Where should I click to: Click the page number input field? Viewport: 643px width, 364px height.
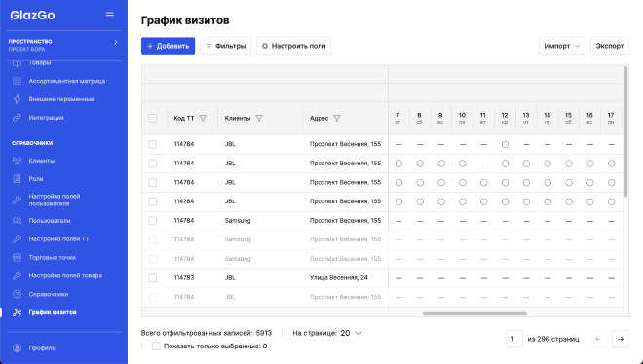click(x=513, y=339)
